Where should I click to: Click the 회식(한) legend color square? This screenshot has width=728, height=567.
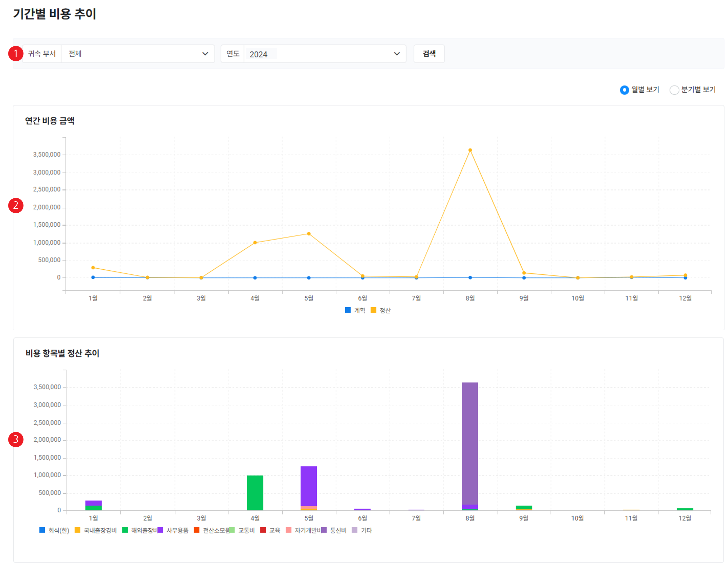(x=42, y=530)
